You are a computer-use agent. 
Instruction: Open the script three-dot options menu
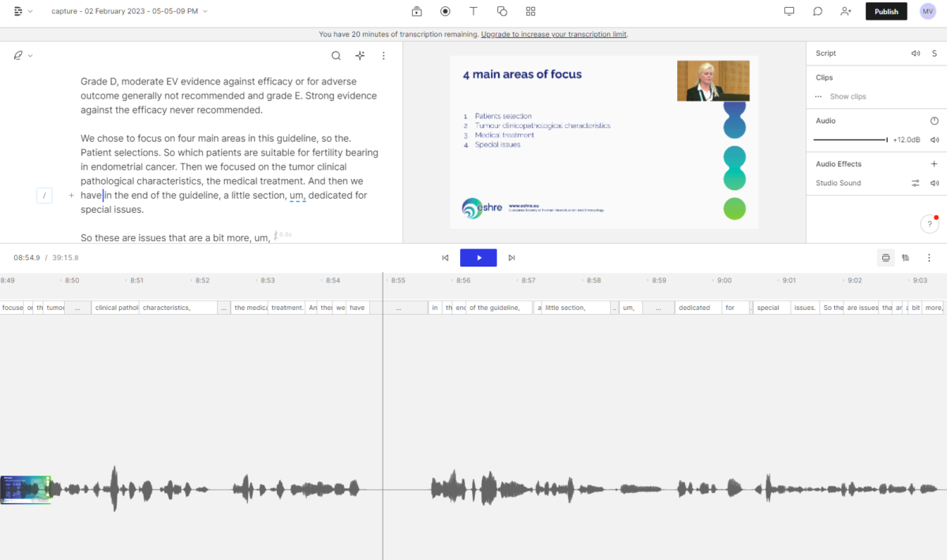click(384, 55)
